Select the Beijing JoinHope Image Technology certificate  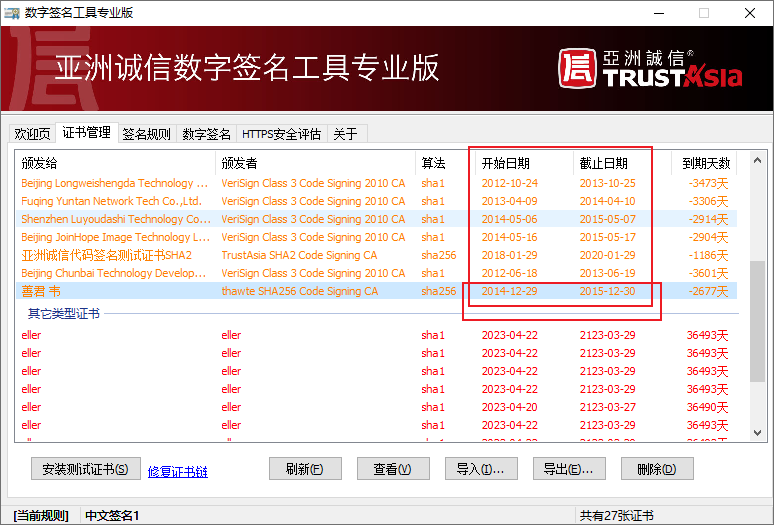(376, 237)
